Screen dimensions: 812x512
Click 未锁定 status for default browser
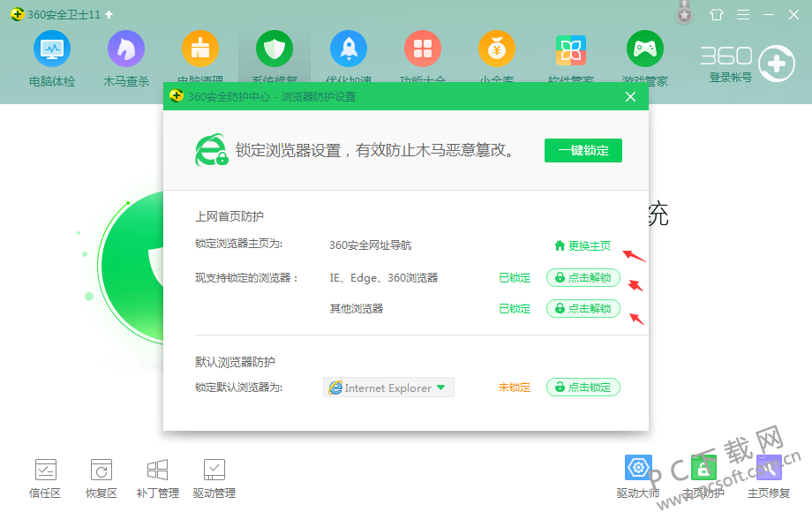point(515,388)
